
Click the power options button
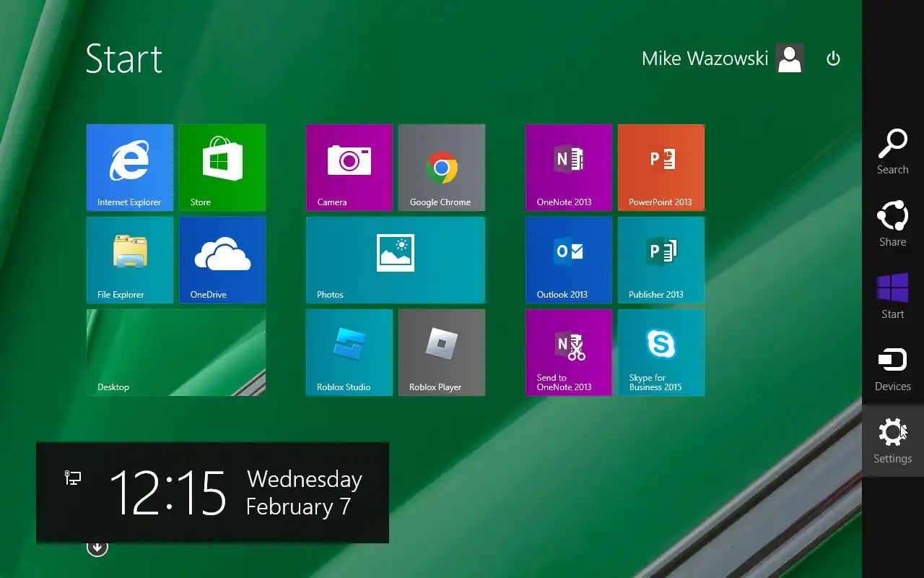[833, 59]
